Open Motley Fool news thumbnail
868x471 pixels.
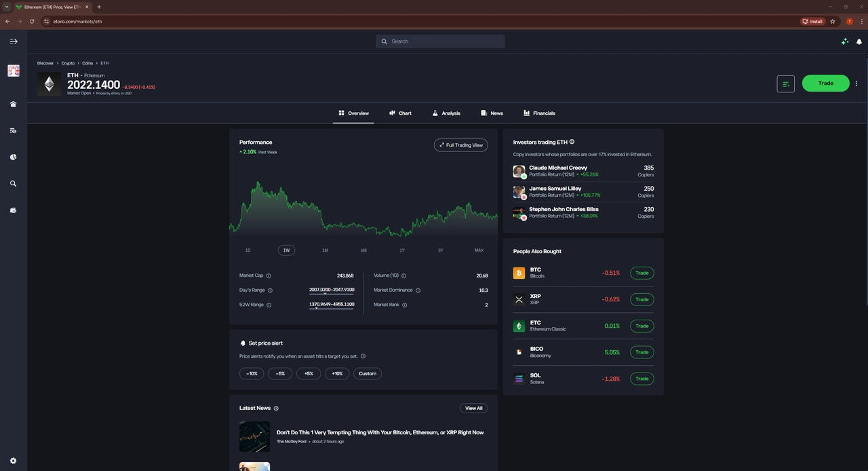(254, 436)
